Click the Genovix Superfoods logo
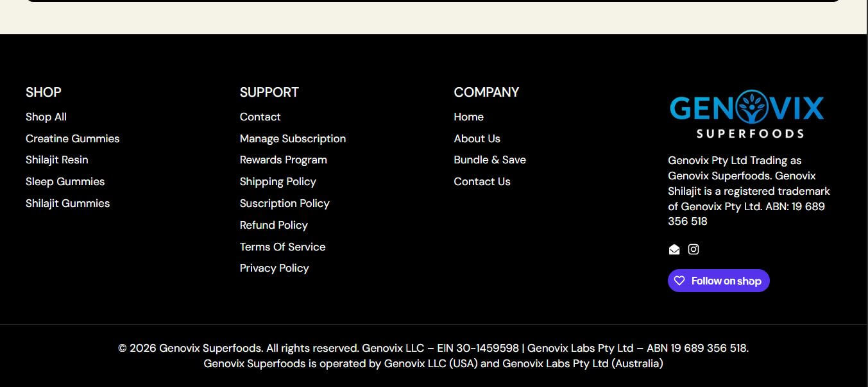The width and height of the screenshot is (868, 387). coord(746,114)
